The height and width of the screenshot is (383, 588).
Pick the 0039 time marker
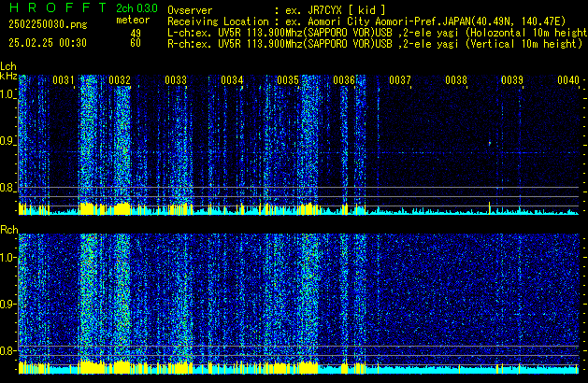click(512, 80)
